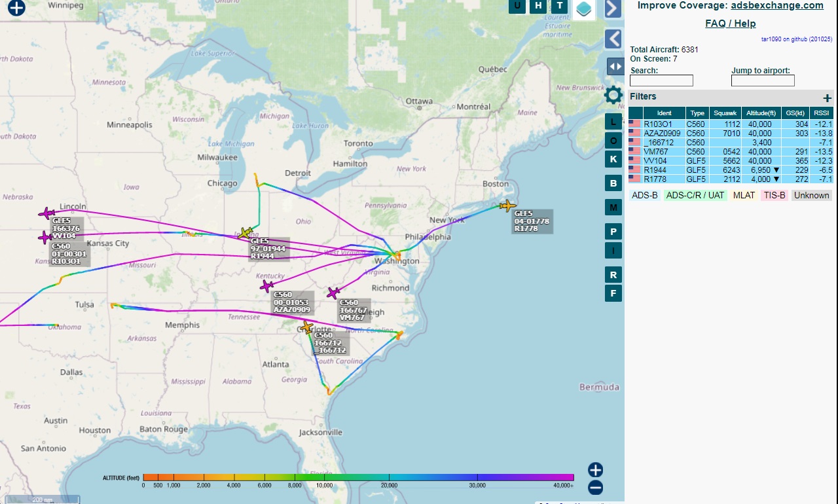Image resolution: width=838 pixels, height=504 pixels.
Task: Toggle the T map button
Action: pyautogui.click(x=559, y=6)
